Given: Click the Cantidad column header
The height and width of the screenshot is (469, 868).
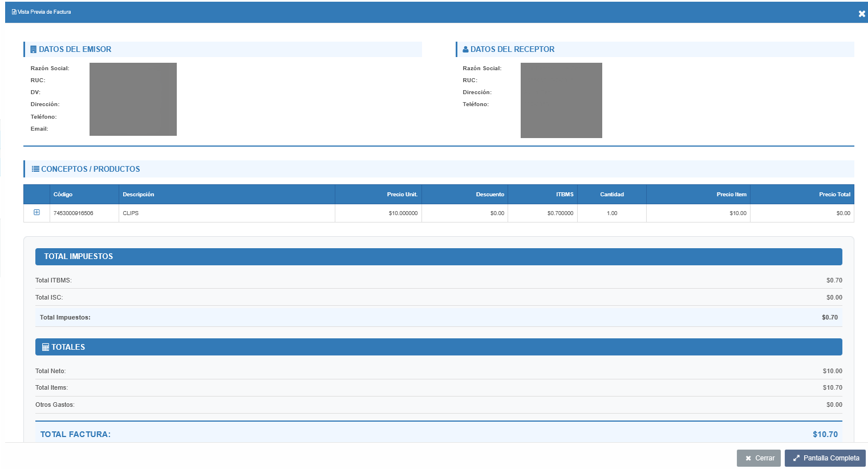Looking at the screenshot, I should pyautogui.click(x=612, y=195).
